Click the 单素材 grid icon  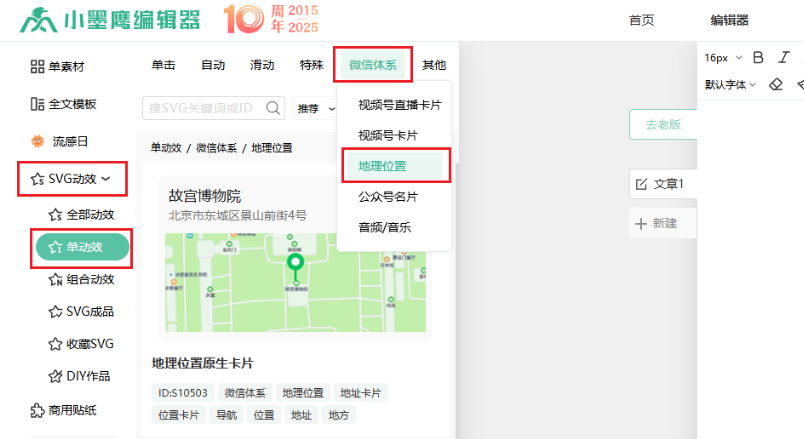point(37,67)
